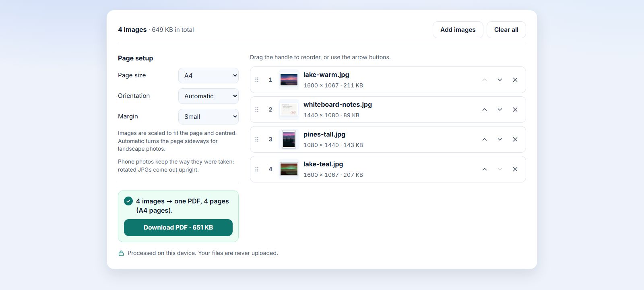Remove lake-teal.jpg from the list
This screenshot has width=644, height=290.
click(x=515, y=169)
